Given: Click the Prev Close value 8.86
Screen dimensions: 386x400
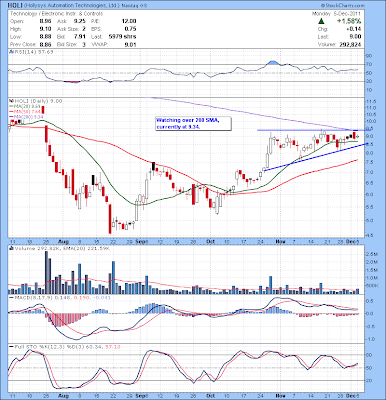Looking at the screenshot, I should pos(44,44).
